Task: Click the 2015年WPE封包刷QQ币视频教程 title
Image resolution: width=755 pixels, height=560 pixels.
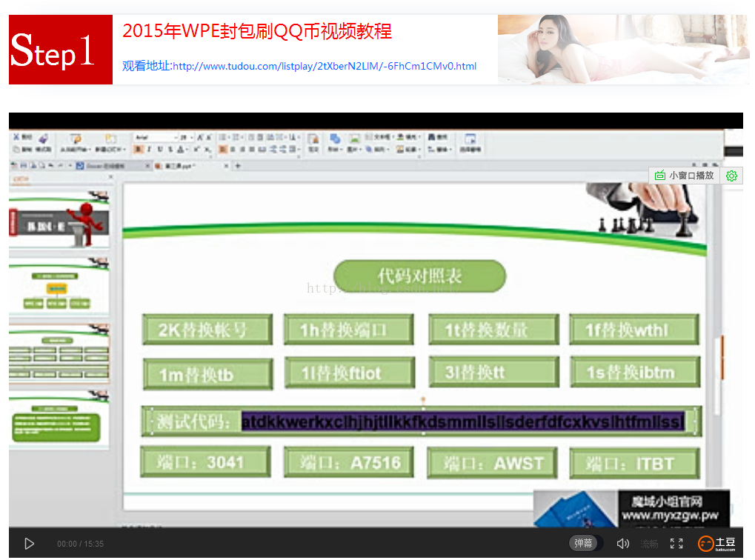Action: pos(256,31)
